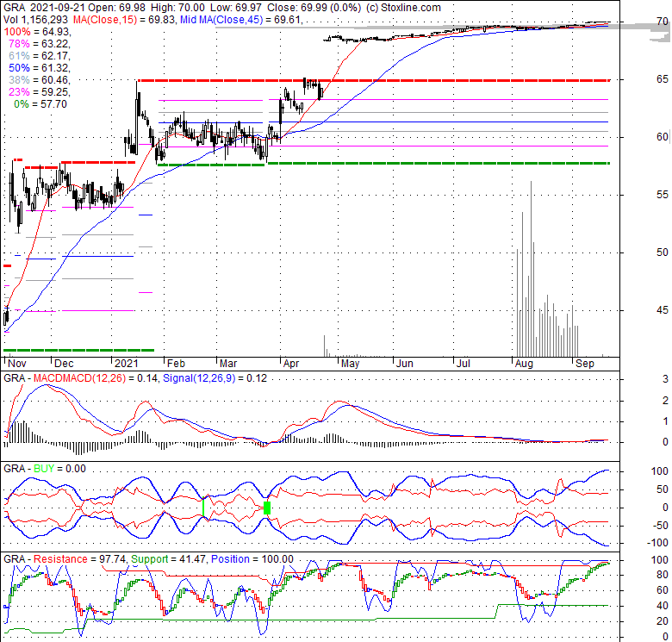Click the 'Jun' month label on time axis
This screenshot has height=642, width=672.
405,364
